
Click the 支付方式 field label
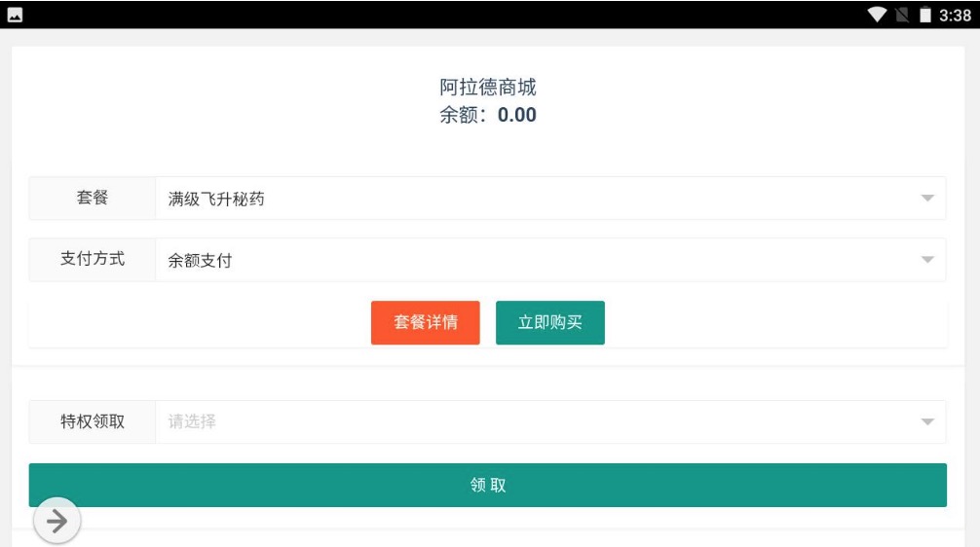pos(93,259)
